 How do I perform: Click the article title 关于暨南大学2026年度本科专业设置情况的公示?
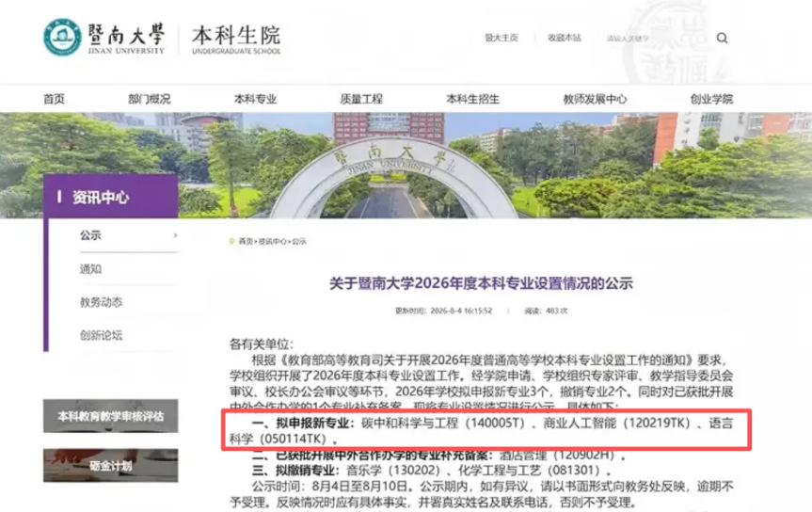(481, 283)
